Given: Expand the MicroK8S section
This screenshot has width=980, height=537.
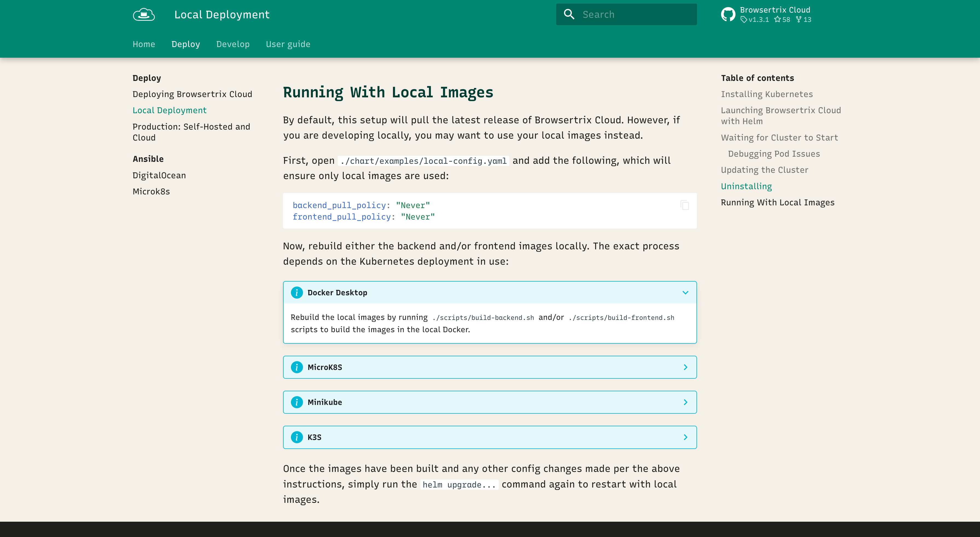Looking at the screenshot, I should [685, 367].
